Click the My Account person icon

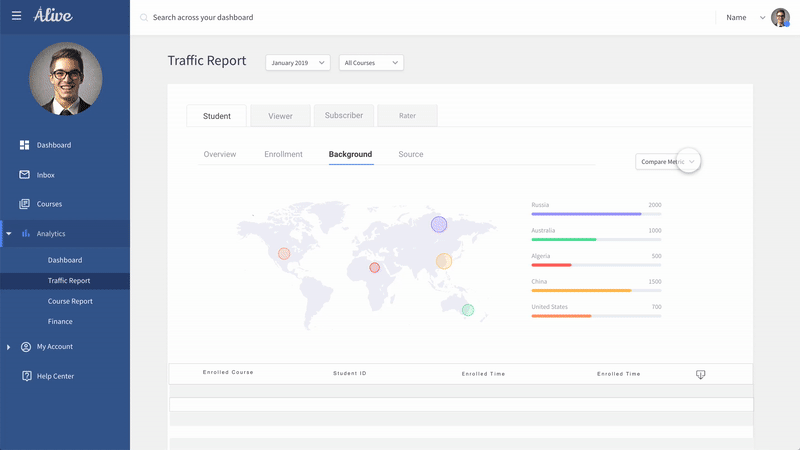(x=26, y=347)
